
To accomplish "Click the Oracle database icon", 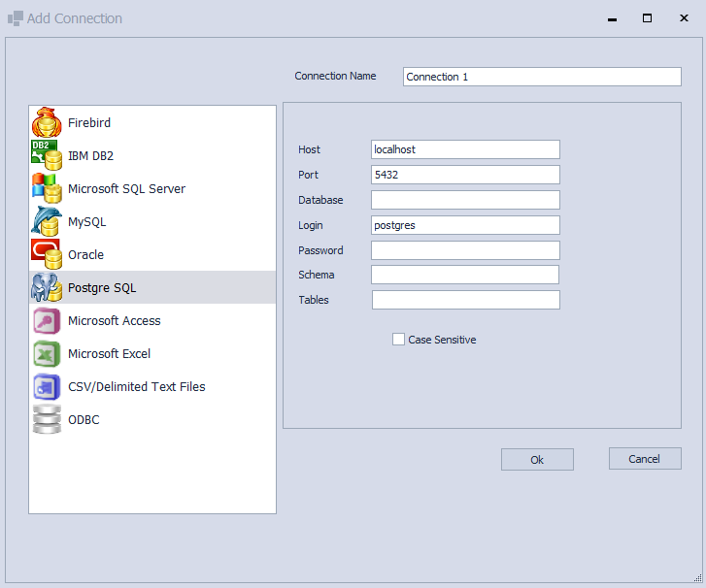I will pyautogui.click(x=47, y=254).
